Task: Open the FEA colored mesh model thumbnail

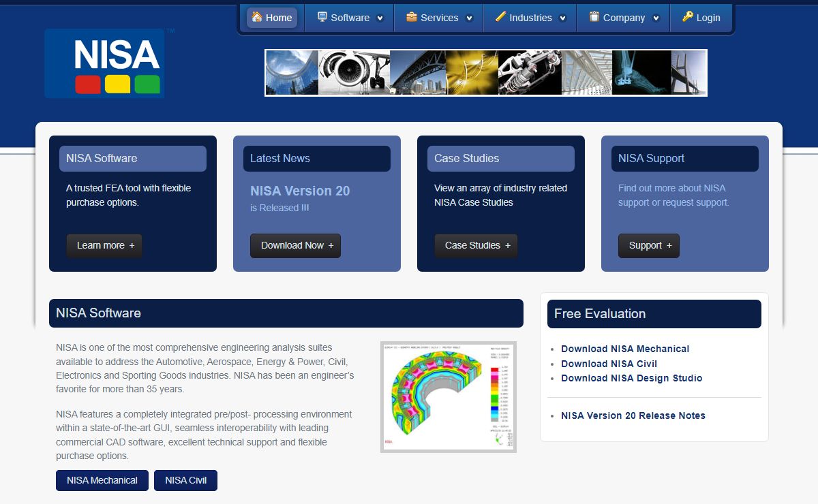Action: tap(448, 396)
